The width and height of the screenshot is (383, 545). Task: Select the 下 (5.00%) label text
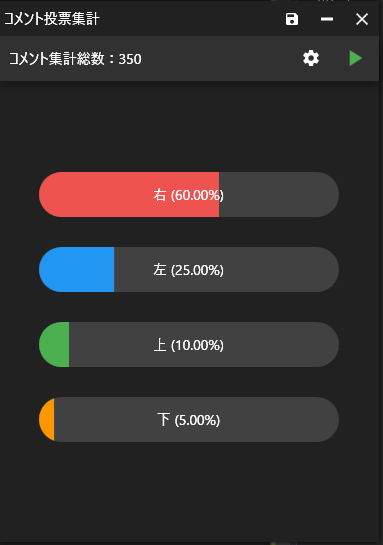click(189, 420)
